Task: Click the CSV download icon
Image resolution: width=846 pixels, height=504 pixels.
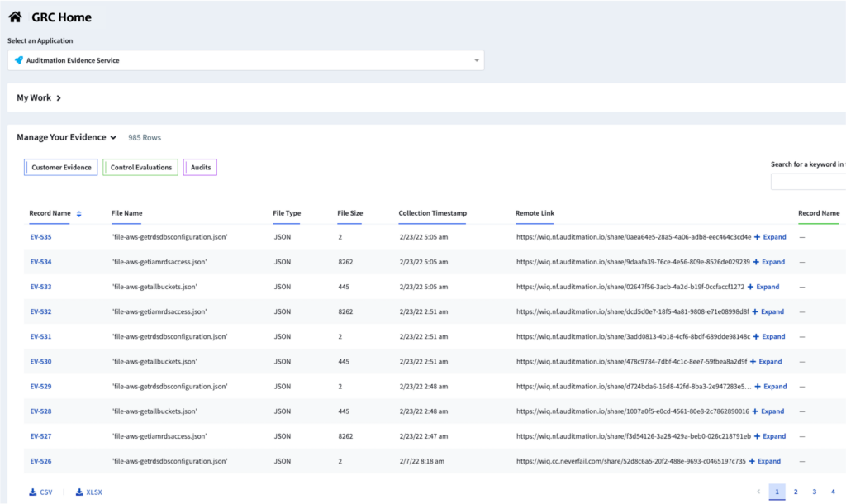Action: click(33, 492)
